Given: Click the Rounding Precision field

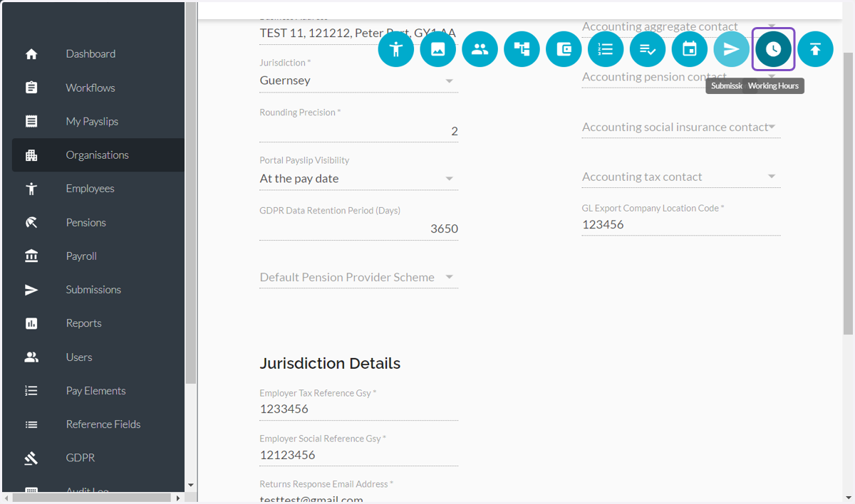Looking at the screenshot, I should (x=358, y=131).
